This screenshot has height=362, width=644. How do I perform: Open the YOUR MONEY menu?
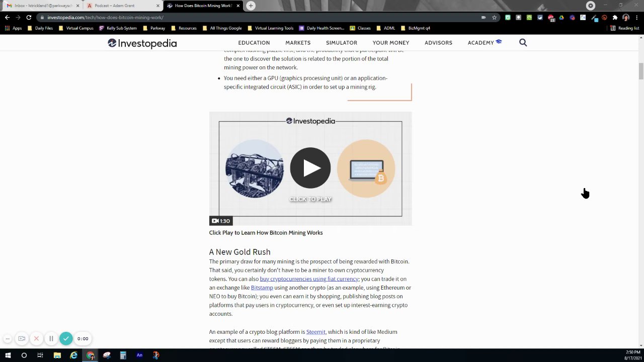(x=391, y=43)
